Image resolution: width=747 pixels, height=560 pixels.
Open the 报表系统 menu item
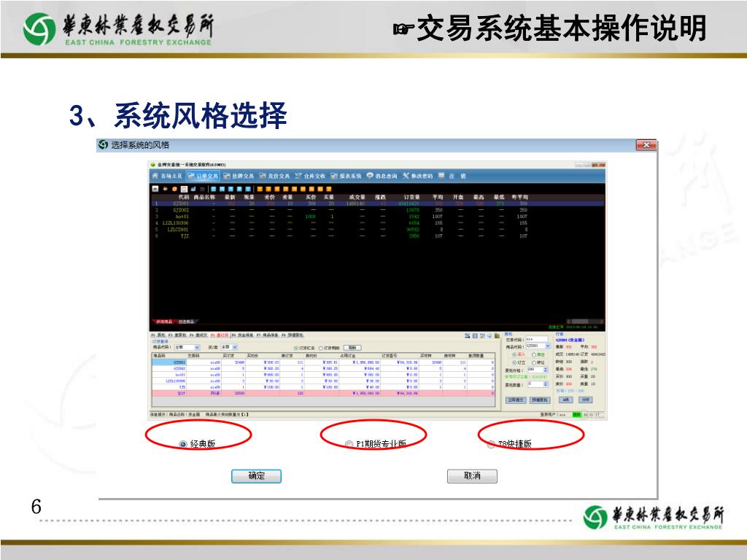point(347,176)
